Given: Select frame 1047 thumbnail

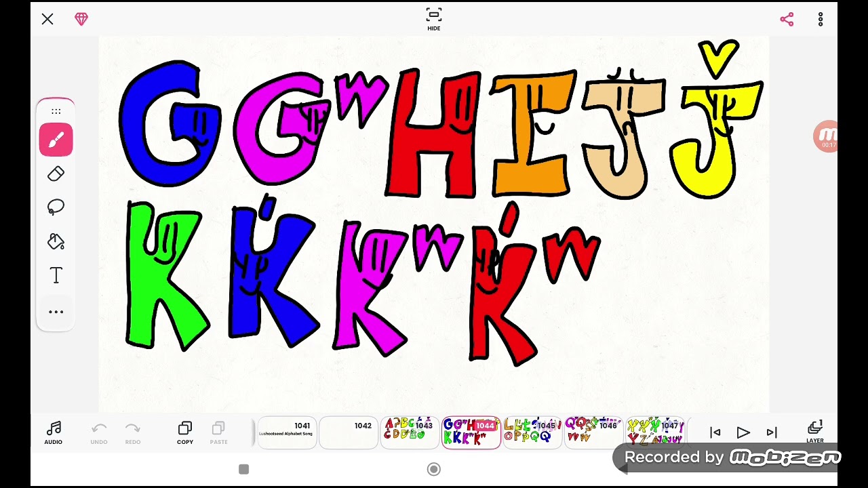Looking at the screenshot, I should (655, 432).
